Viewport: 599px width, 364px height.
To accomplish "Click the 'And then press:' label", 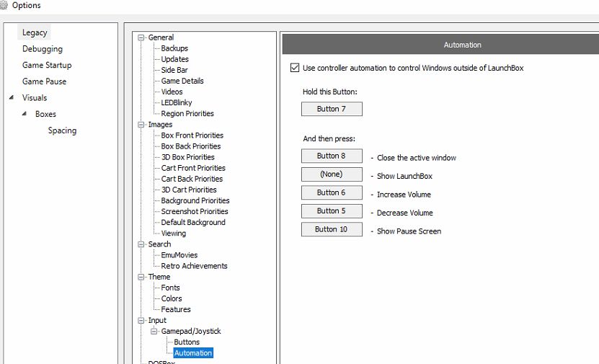I will [329, 138].
